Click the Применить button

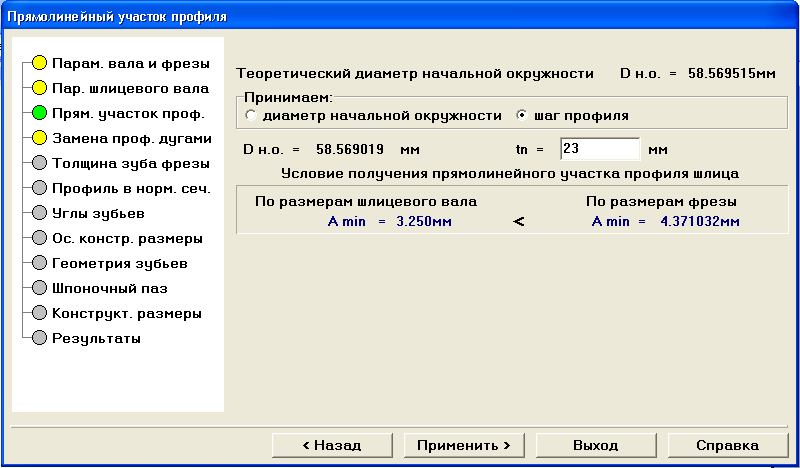click(x=464, y=446)
